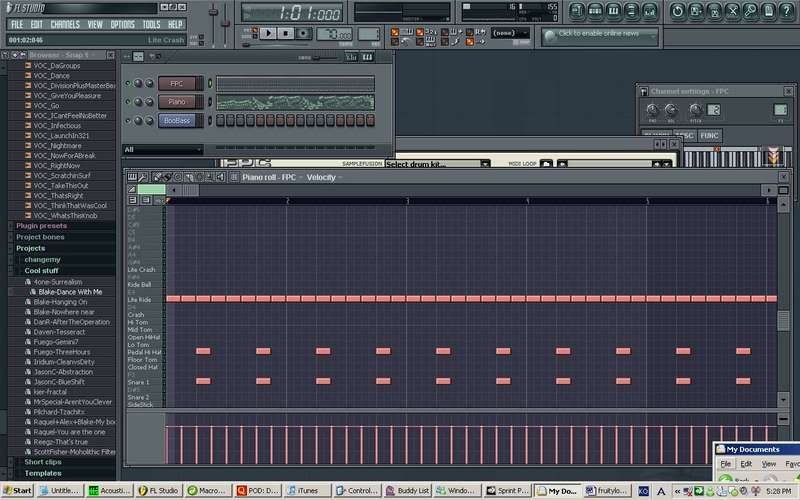
Task: Open the channel filter 'All' dropdown
Action: [163, 149]
